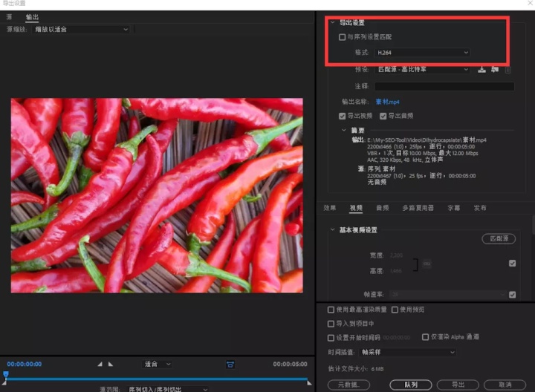Open the 源缩放 dropdown
Screen dimensions: 535x392
pos(81,29)
